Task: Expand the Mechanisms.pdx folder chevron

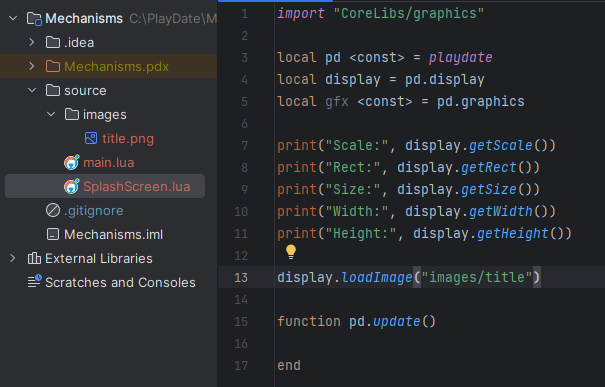Action: pyautogui.click(x=32, y=66)
